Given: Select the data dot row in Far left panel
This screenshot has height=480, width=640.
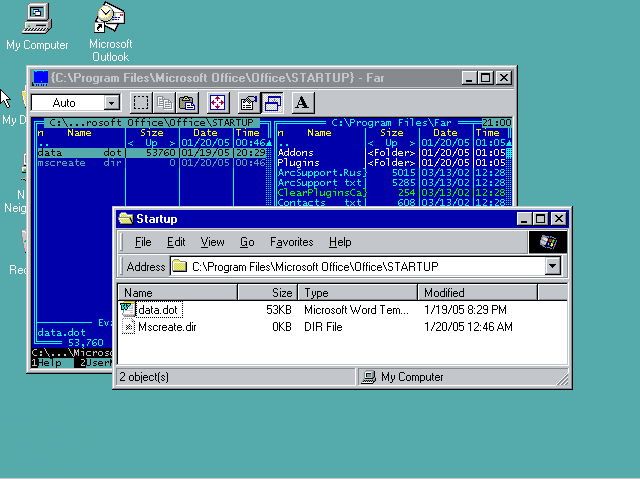Looking at the screenshot, I should (x=152, y=153).
